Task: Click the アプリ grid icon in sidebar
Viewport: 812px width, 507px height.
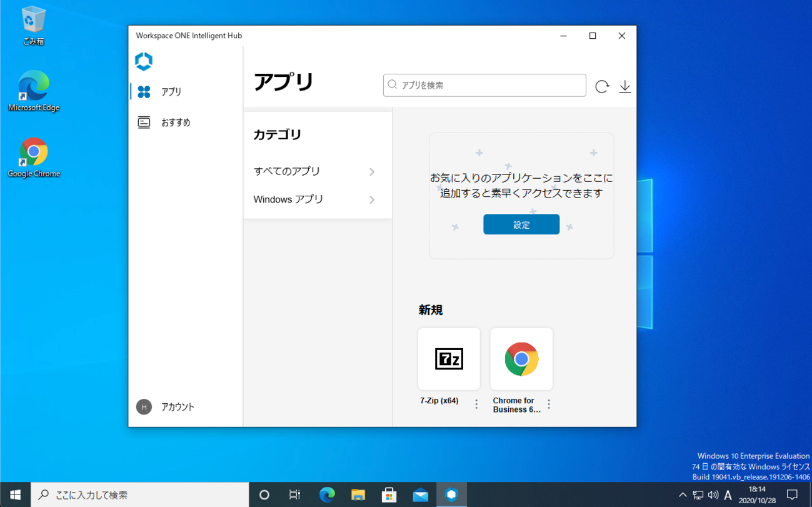Action: (144, 92)
